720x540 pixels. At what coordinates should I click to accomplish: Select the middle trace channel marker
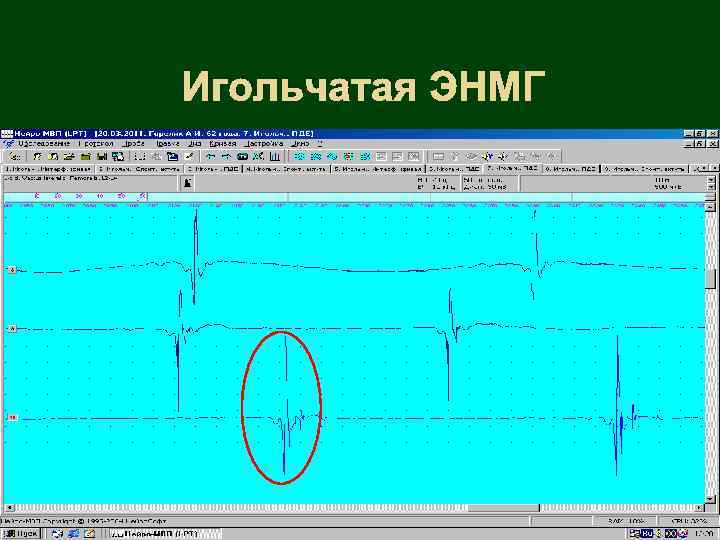[12, 329]
